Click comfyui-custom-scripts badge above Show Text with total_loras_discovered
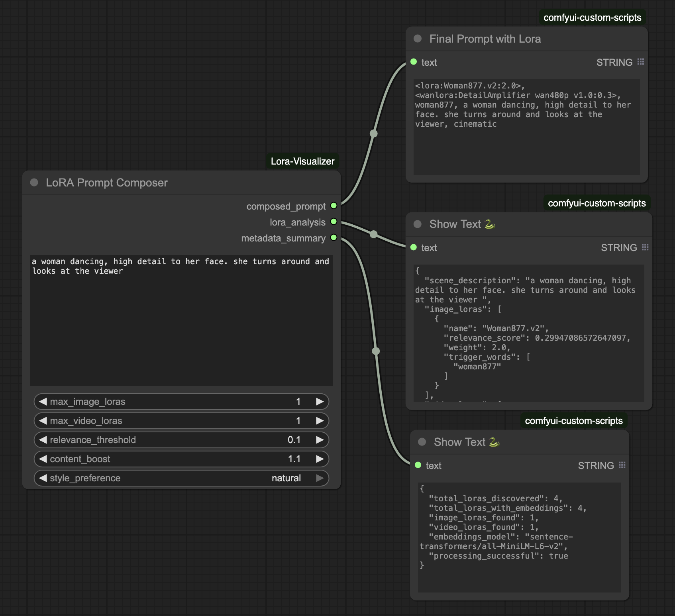Screen dimensions: 675x616 pos(574,421)
